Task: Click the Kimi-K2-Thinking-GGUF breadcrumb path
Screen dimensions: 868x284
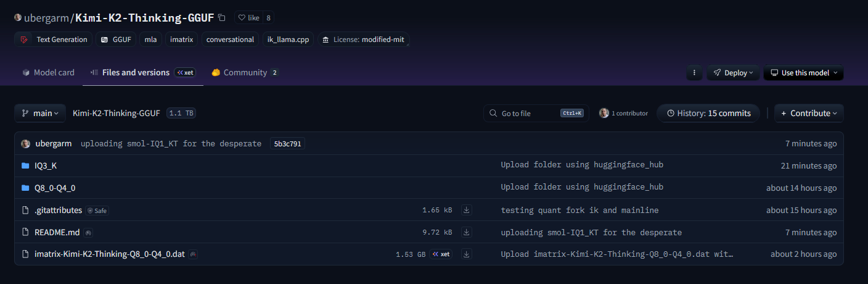Action: [116, 114]
